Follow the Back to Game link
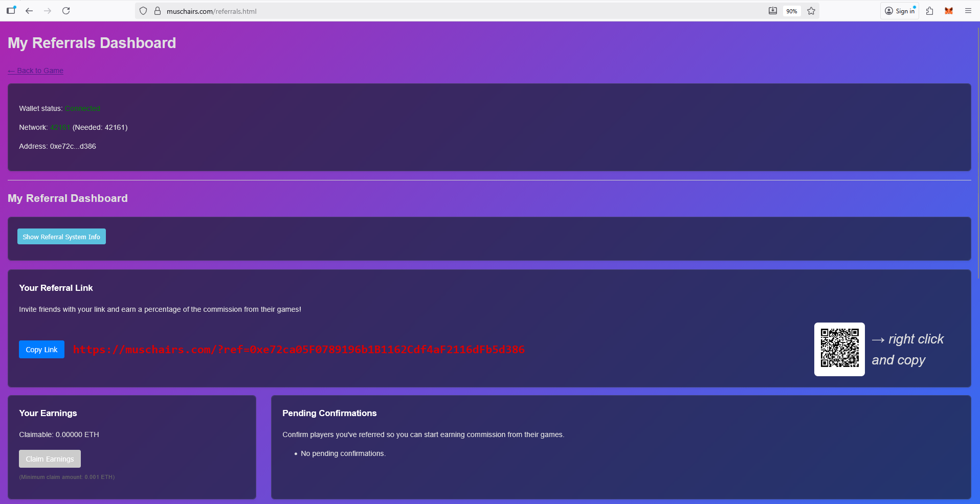This screenshot has width=980, height=504. click(x=36, y=71)
